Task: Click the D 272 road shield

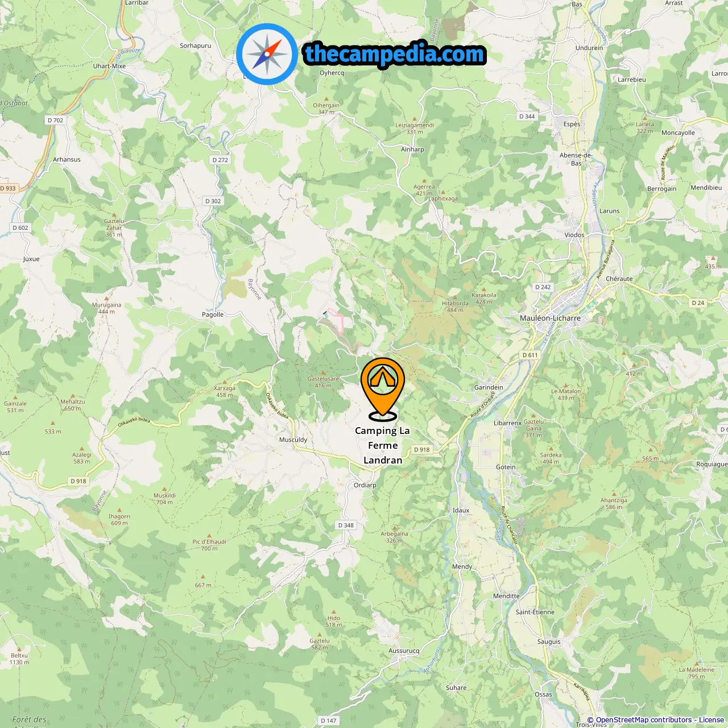Action: tap(220, 160)
